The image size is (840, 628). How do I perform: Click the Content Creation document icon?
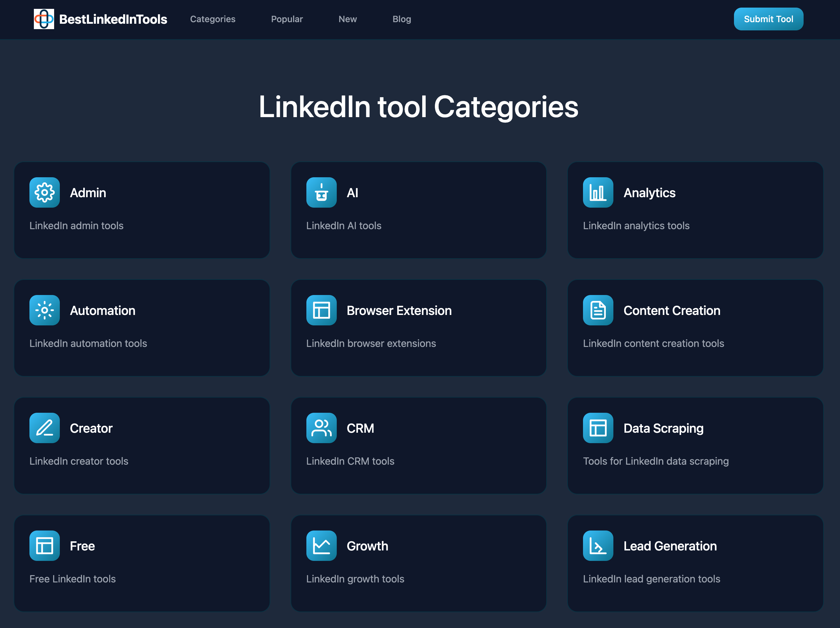point(598,310)
